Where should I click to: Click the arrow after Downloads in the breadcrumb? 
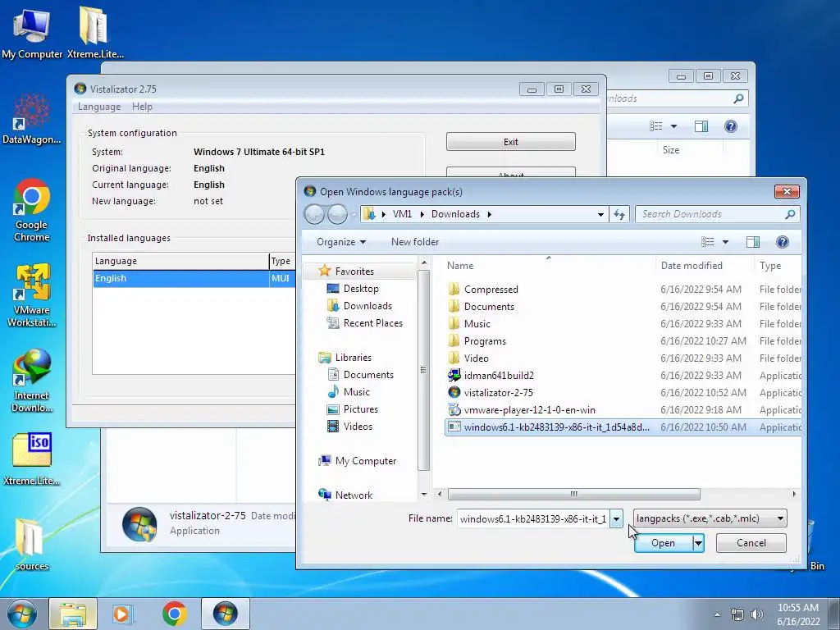point(489,214)
